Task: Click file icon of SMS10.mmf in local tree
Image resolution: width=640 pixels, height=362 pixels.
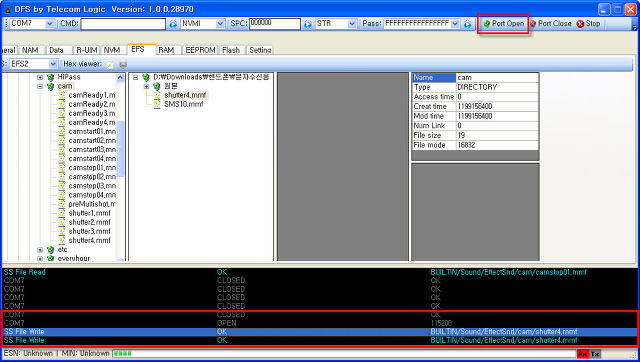Action: (x=157, y=104)
